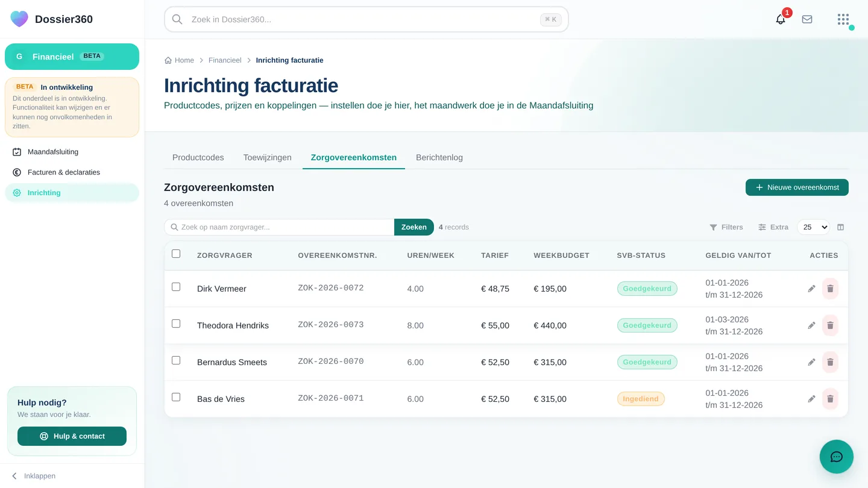Edit Bas de Vries' agreement via pencil icon
This screenshot has width=868, height=488.
point(811,399)
